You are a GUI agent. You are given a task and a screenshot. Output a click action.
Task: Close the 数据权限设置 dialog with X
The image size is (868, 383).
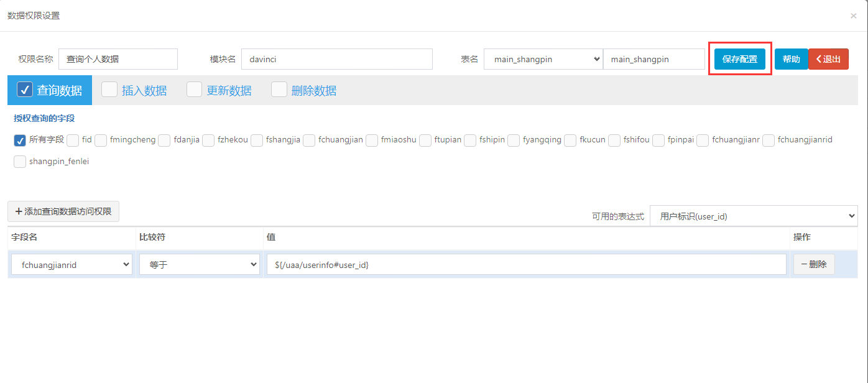pyautogui.click(x=853, y=16)
